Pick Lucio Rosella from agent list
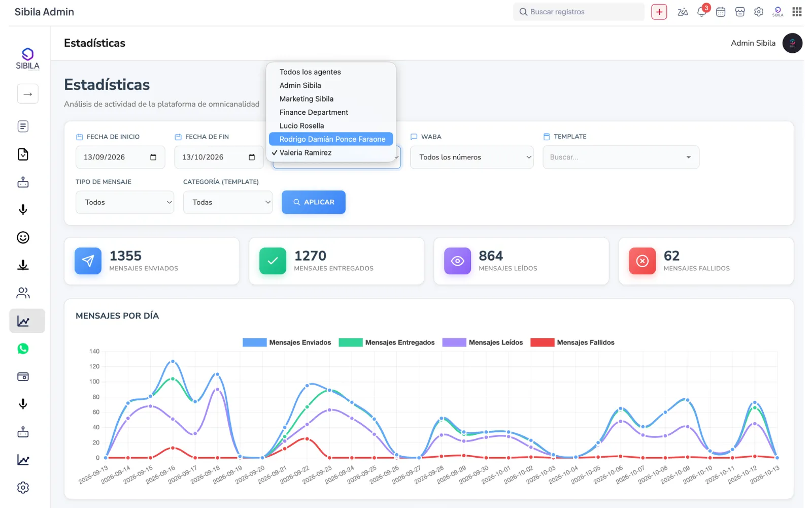This screenshot has height=508, width=812. pos(331,126)
